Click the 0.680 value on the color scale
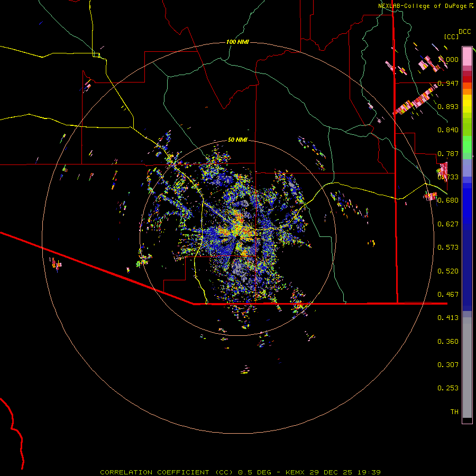Screen dimensions: 476x476 click(448, 200)
